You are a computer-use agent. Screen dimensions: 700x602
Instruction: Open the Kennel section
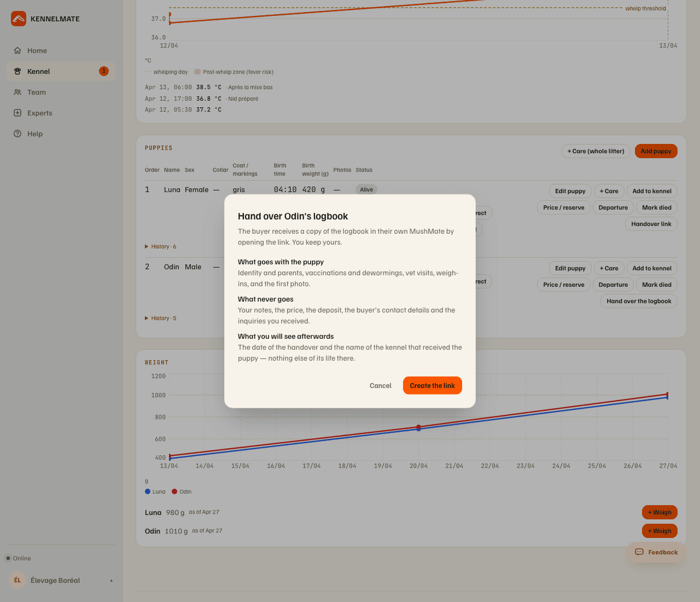tap(61, 71)
